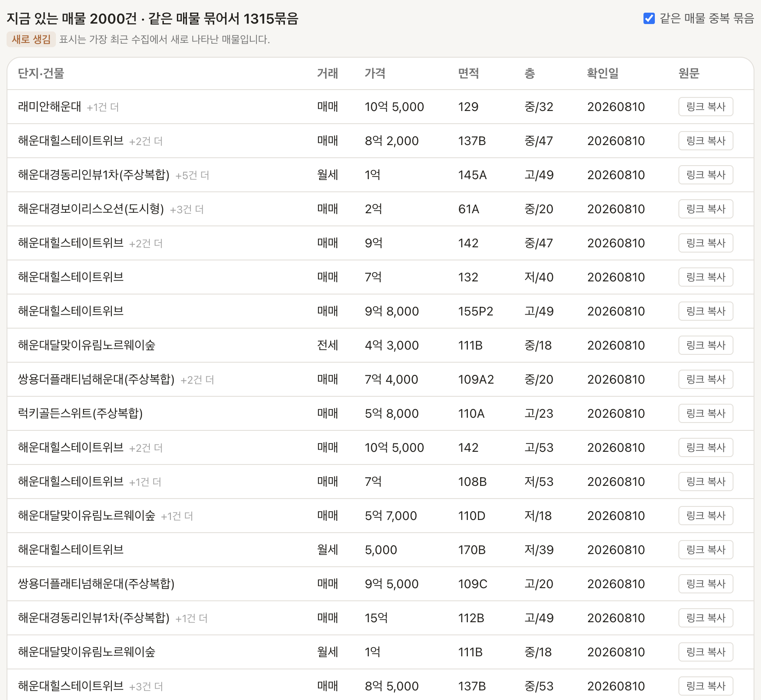This screenshot has width=761, height=700.
Task: Expand +2건 더 in the 9억 142 row
Action: 146,244
